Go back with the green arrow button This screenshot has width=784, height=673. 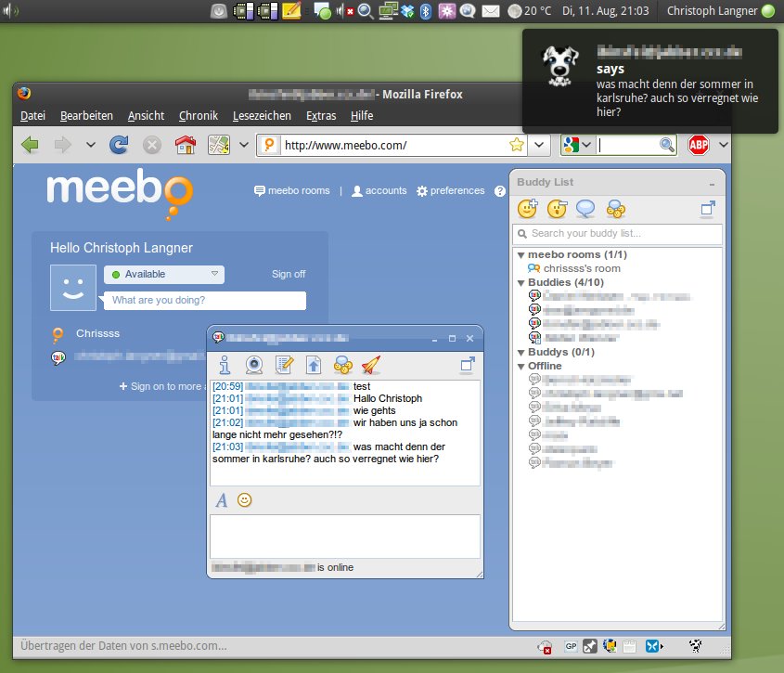30,145
